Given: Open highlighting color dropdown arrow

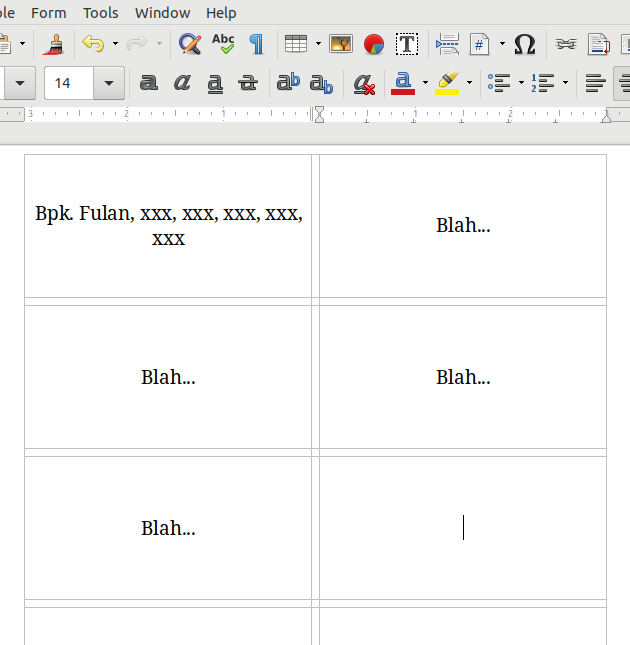Looking at the screenshot, I should pyautogui.click(x=469, y=83).
